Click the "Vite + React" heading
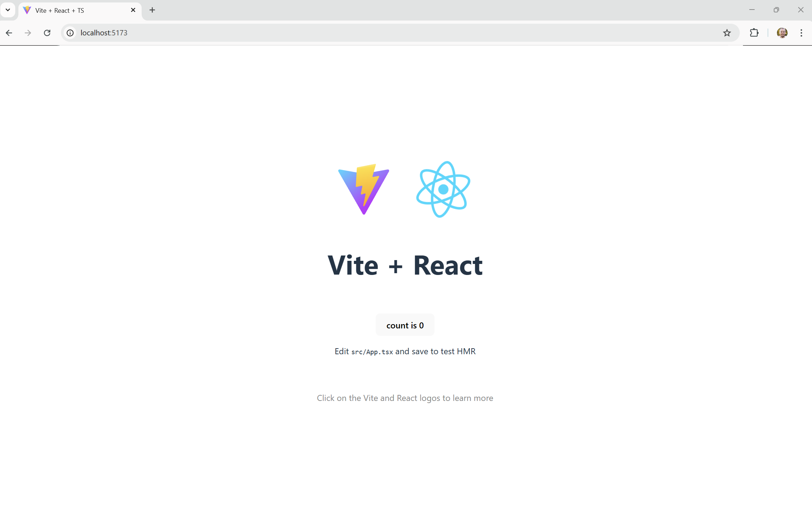This screenshot has height=517, width=812. (405, 265)
